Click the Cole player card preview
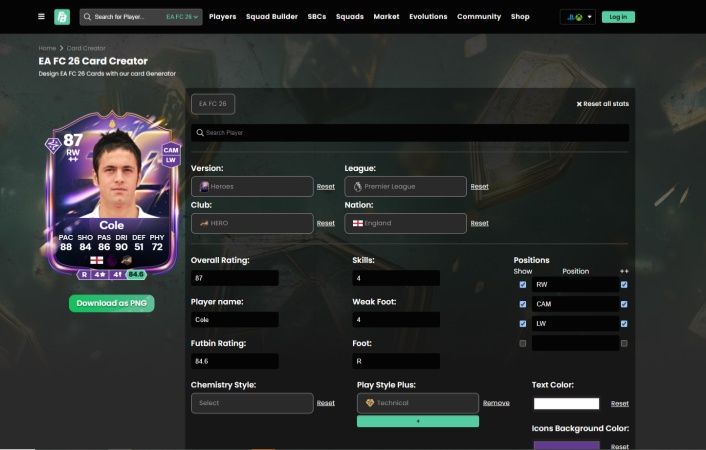The width and height of the screenshot is (706, 450). coord(112,196)
